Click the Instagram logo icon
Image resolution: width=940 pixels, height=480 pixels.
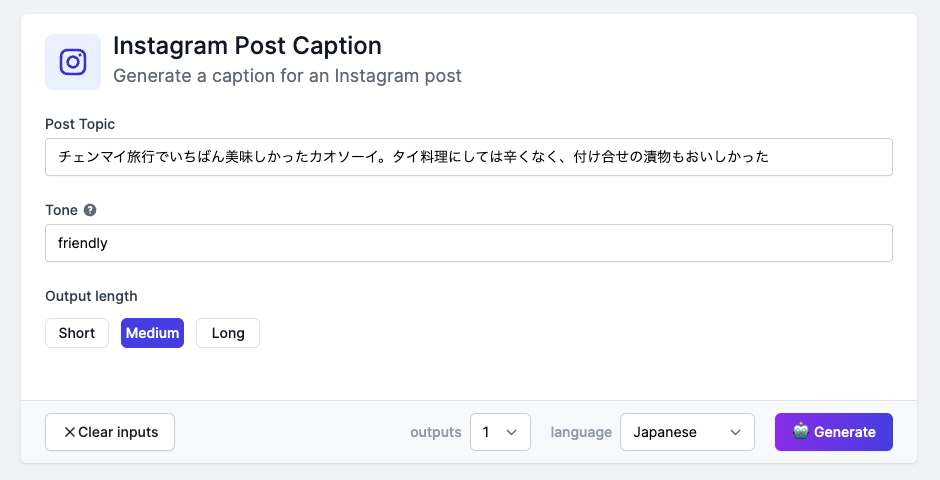[x=73, y=62]
